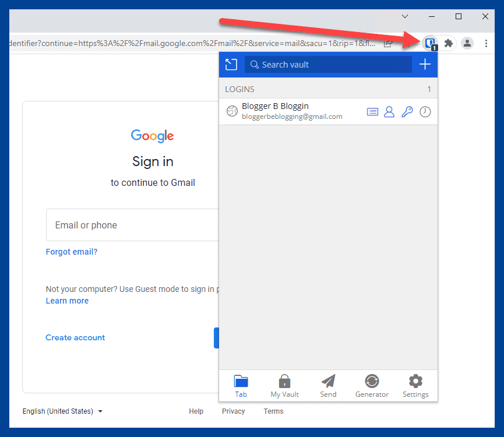Open the tab search chevron in title bar

[x=405, y=16]
